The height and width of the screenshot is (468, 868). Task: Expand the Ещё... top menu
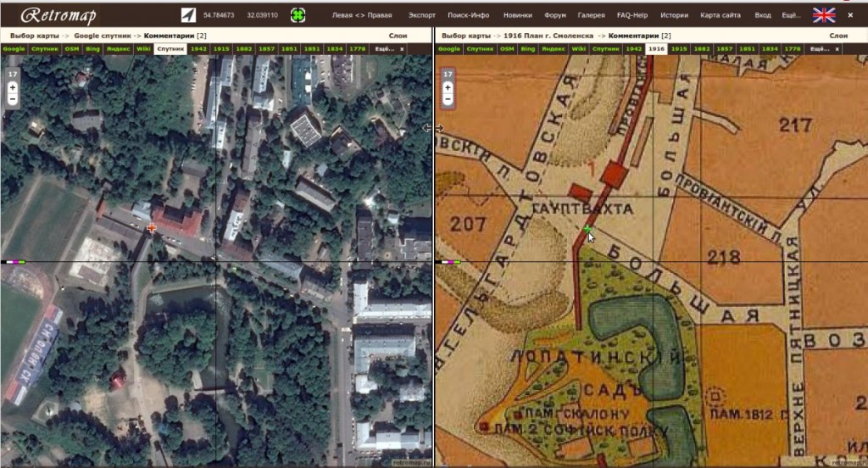791,15
